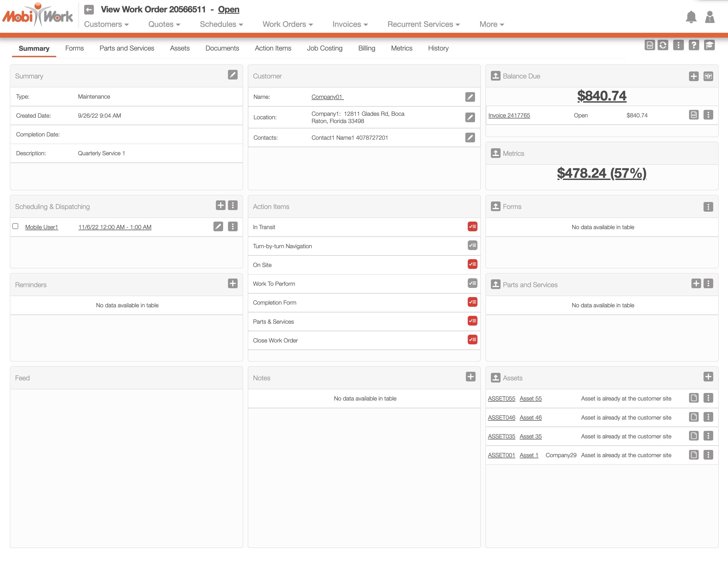728x563 pixels.
Task: Open the Company01 customer link
Action: pyautogui.click(x=327, y=97)
